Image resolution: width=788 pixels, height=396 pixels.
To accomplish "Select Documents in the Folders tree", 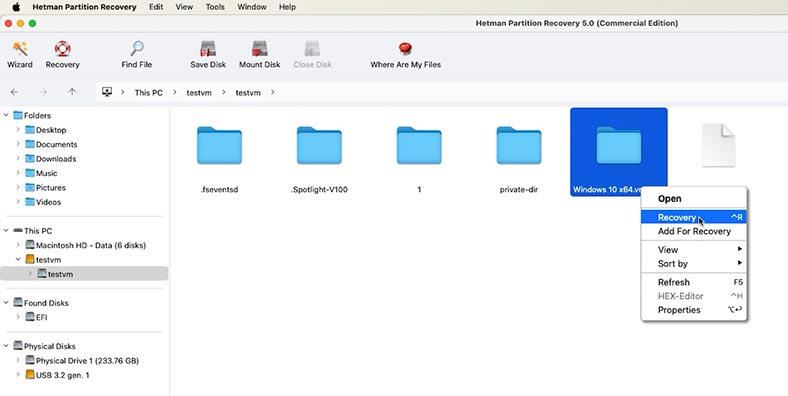I will (56, 144).
